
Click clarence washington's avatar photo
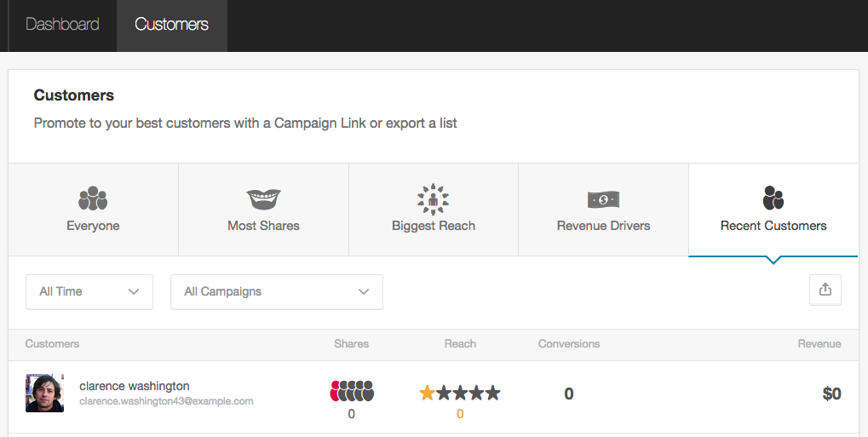click(x=44, y=393)
